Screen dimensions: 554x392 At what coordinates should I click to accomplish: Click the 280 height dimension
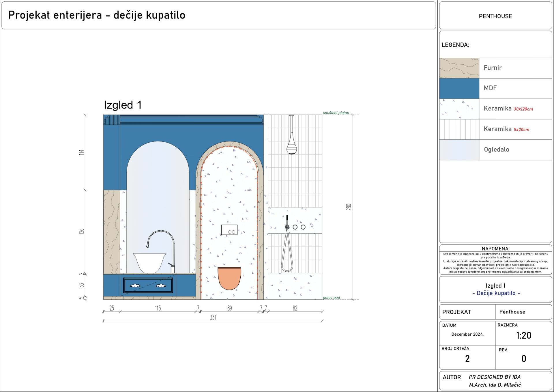tap(349, 207)
